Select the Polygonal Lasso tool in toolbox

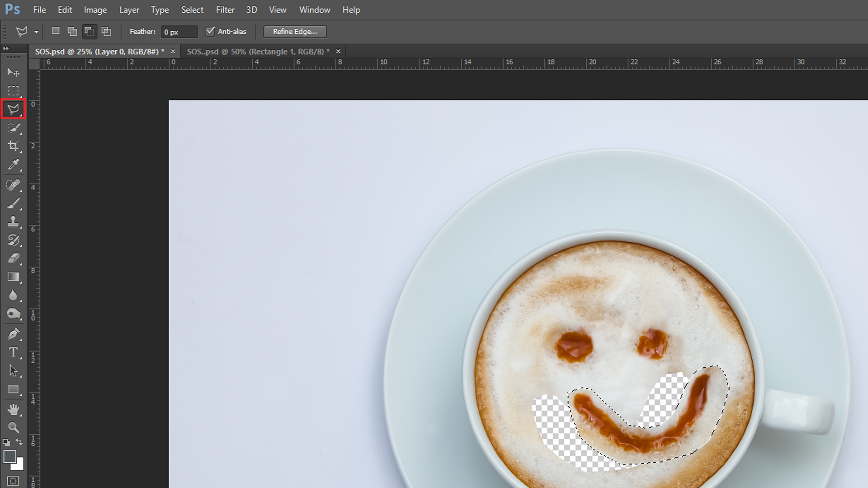tap(13, 109)
